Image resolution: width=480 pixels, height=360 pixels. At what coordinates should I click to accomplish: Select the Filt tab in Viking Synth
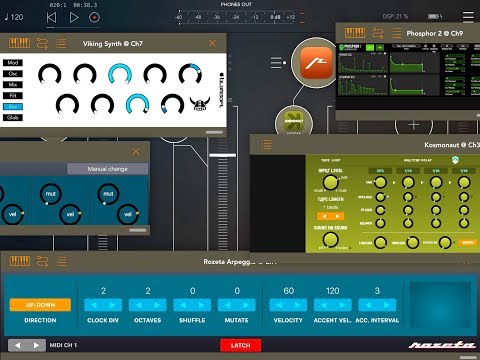click(13, 96)
